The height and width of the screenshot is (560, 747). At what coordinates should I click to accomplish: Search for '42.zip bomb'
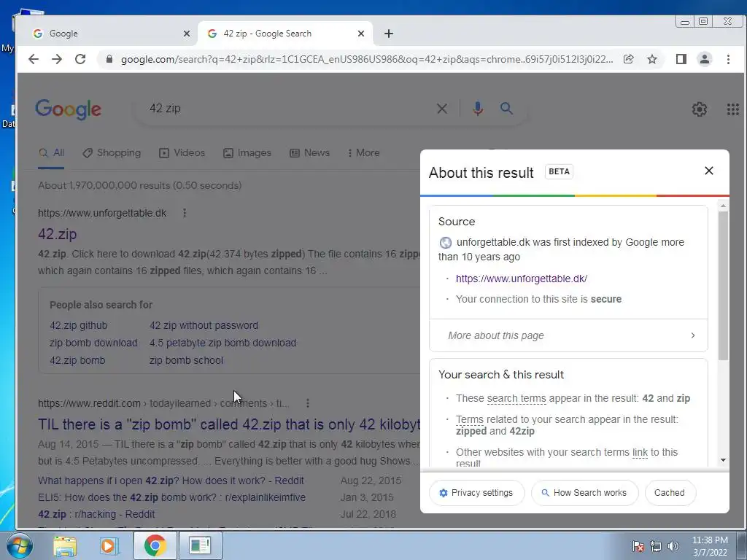pos(77,360)
